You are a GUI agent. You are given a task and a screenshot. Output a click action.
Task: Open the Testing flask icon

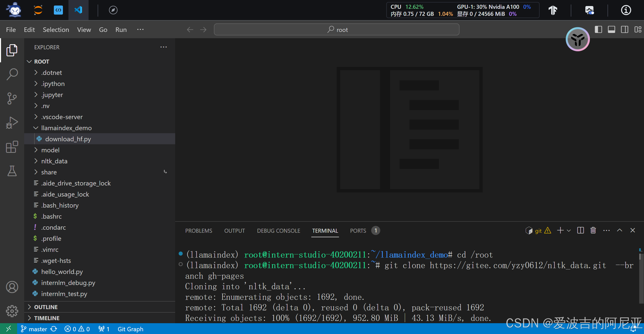(12, 171)
